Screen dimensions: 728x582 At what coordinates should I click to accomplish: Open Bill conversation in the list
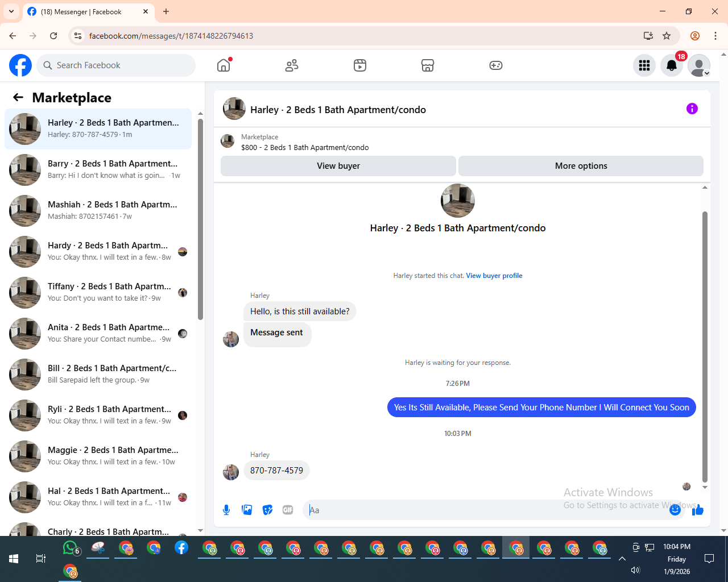(x=98, y=375)
